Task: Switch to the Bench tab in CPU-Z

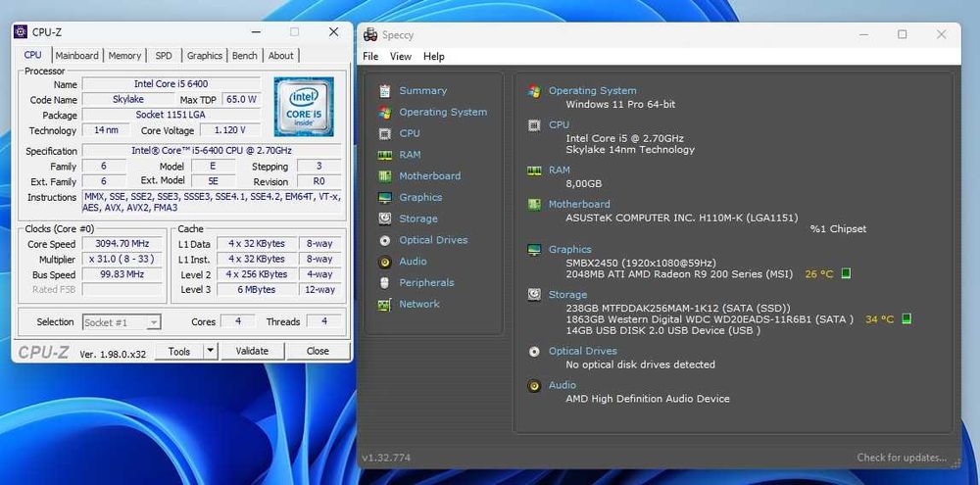Action: (x=244, y=56)
